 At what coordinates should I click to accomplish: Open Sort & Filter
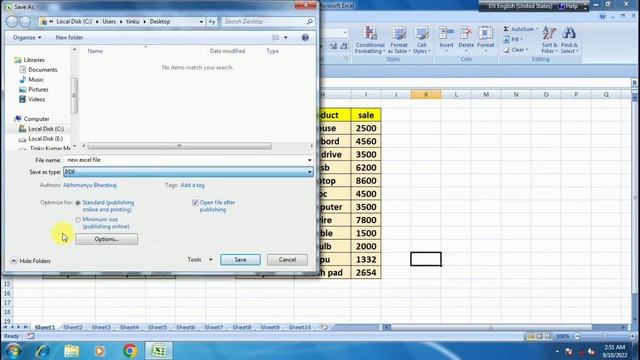click(x=549, y=40)
